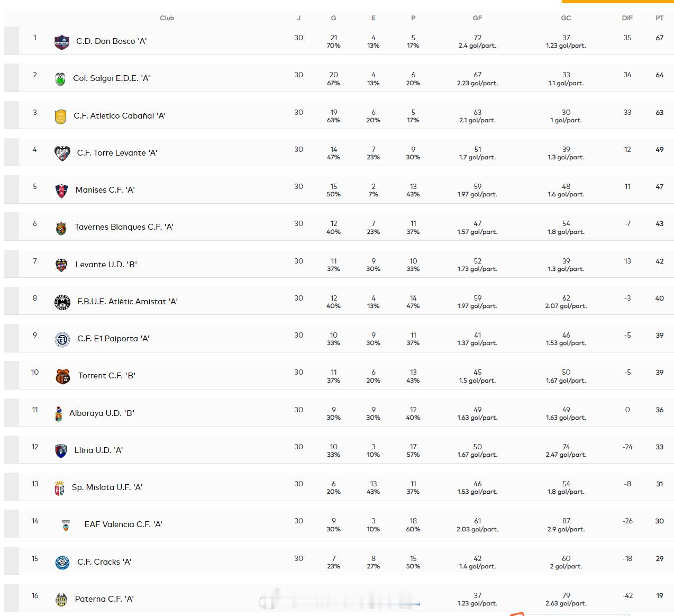Click the C.D. Don Bosco 'A' crest
Viewport: 674px width, 616px height.
tap(62, 42)
